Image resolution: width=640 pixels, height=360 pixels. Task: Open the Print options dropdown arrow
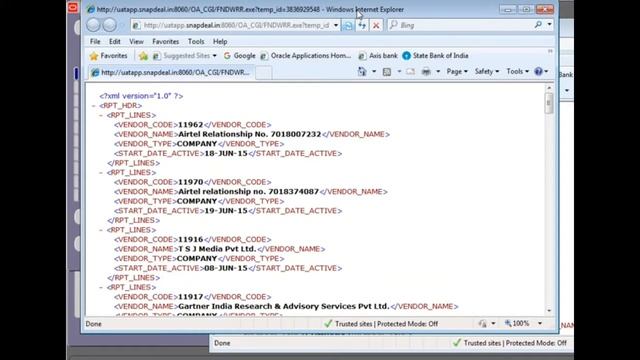click(438, 72)
